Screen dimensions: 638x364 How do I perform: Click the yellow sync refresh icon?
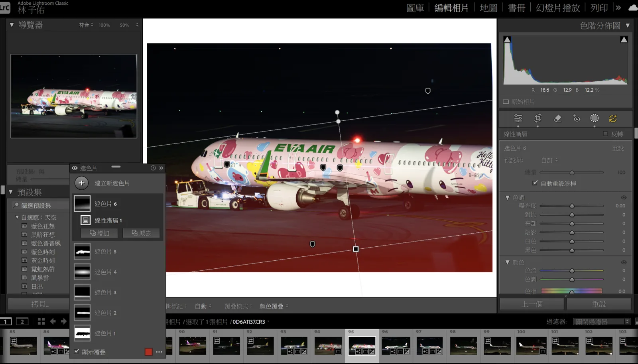pyautogui.click(x=613, y=118)
